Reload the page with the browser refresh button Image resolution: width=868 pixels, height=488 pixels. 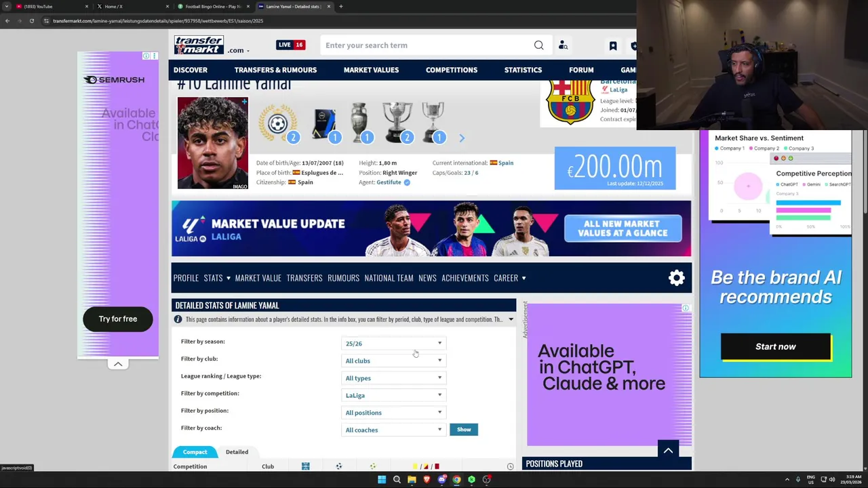point(31,21)
